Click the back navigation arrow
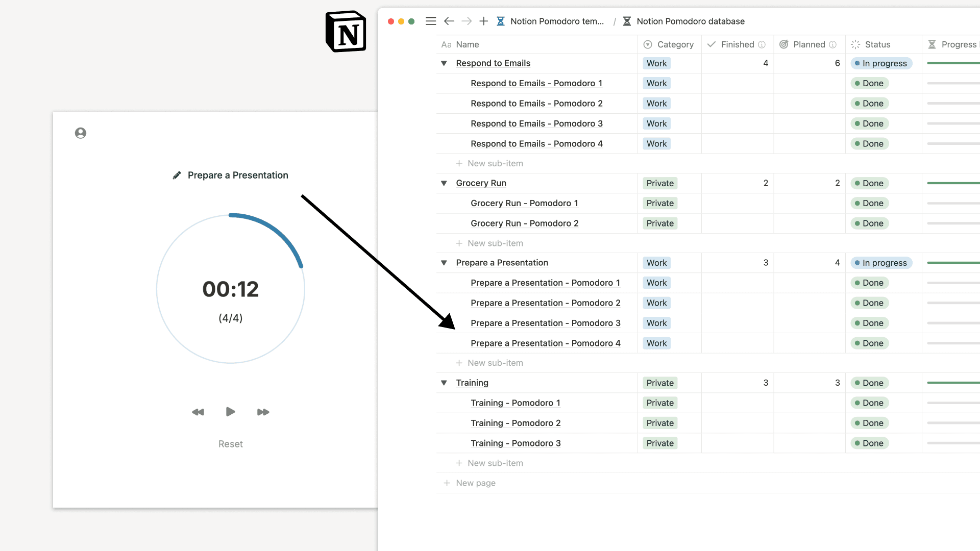Screen dimensions: 980x551 [449, 21]
